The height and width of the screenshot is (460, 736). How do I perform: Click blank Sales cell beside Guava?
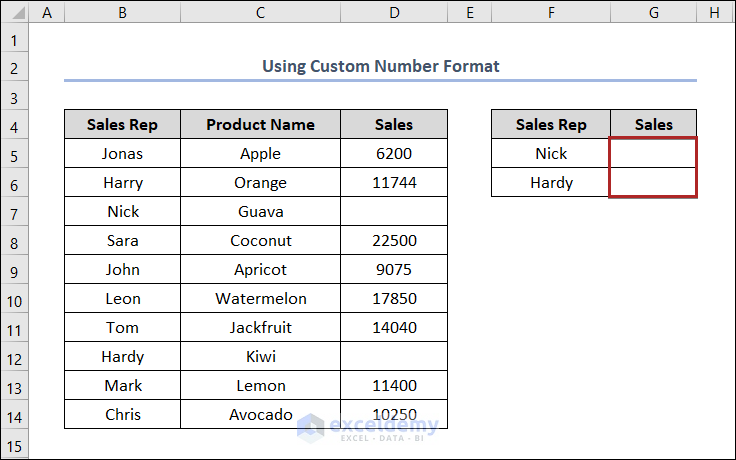(x=394, y=212)
